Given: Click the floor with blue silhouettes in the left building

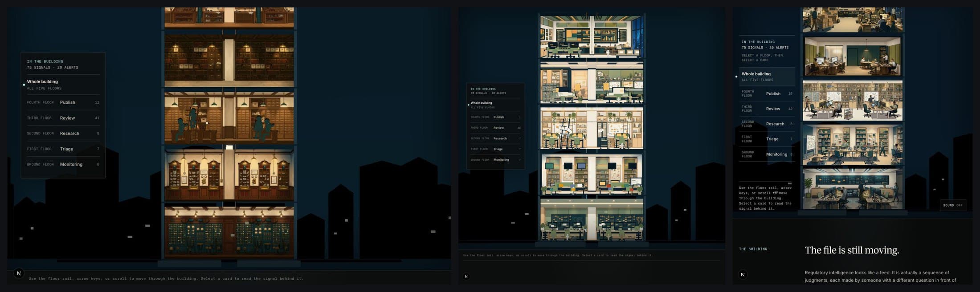Looking at the screenshot, I should tap(229, 117).
